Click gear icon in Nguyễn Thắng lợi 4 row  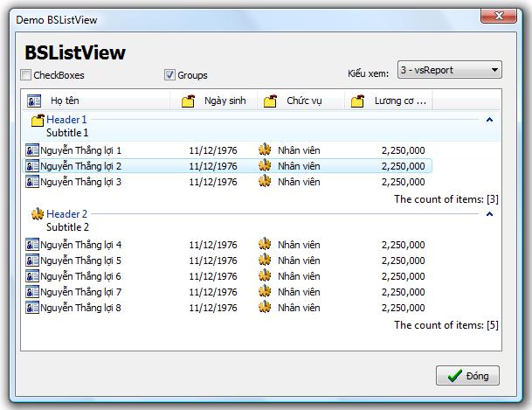pos(265,244)
